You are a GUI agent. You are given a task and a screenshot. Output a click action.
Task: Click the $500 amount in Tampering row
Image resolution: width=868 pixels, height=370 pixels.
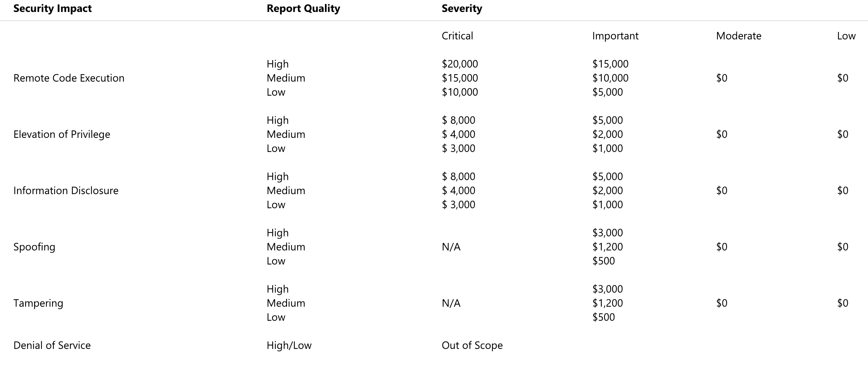(x=604, y=317)
